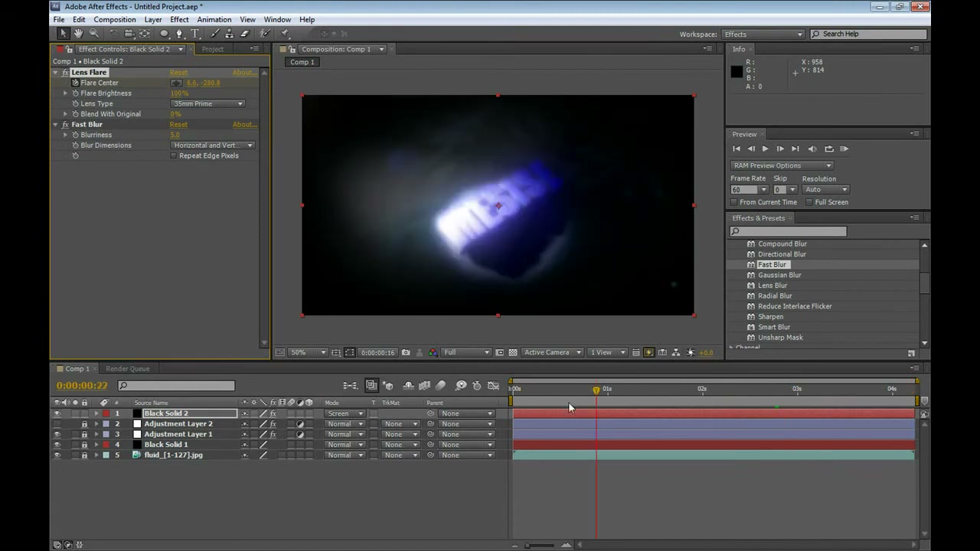
Task: Open the timeline Graph Editor
Action: [494, 386]
